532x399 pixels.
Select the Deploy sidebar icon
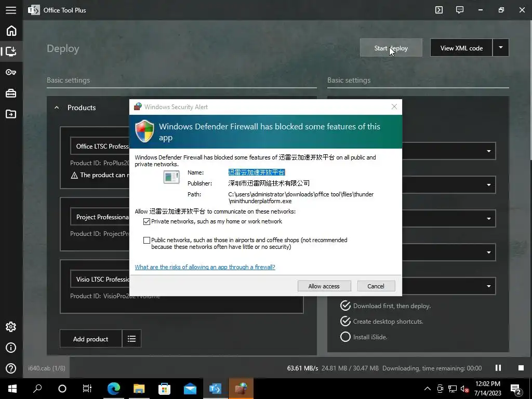click(x=11, y=51)
